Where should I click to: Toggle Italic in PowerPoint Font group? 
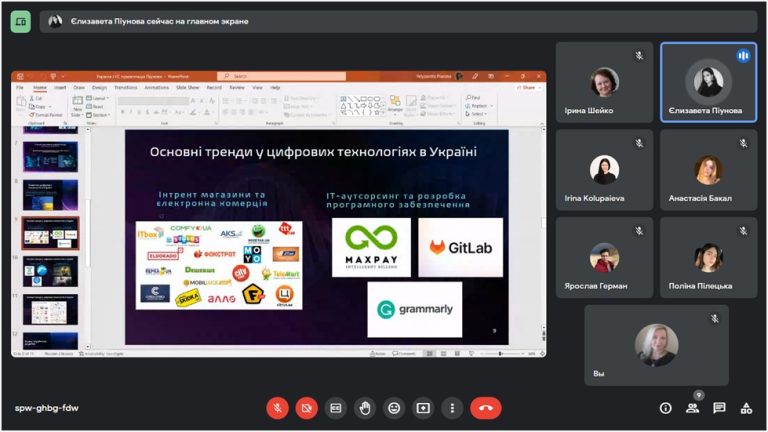[130, 112]
